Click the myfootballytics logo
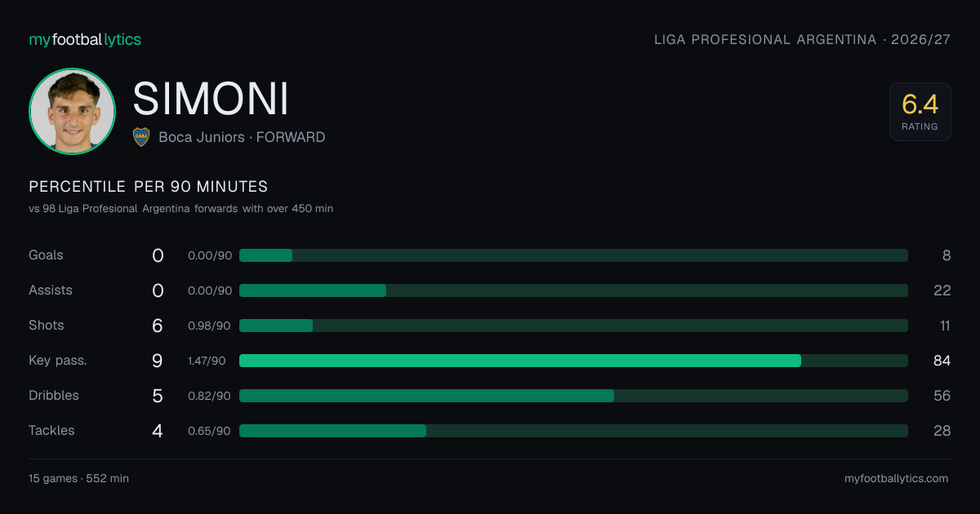The width and height of the screenshot is (980, 514). click(x=85, y=39)
